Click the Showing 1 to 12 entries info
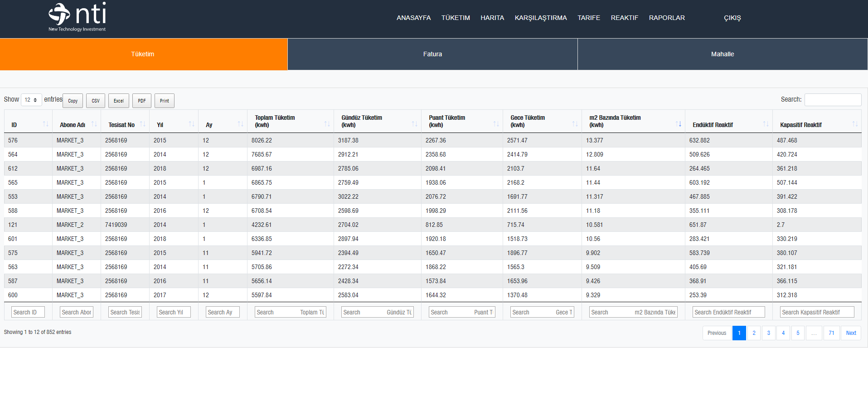 38,332
